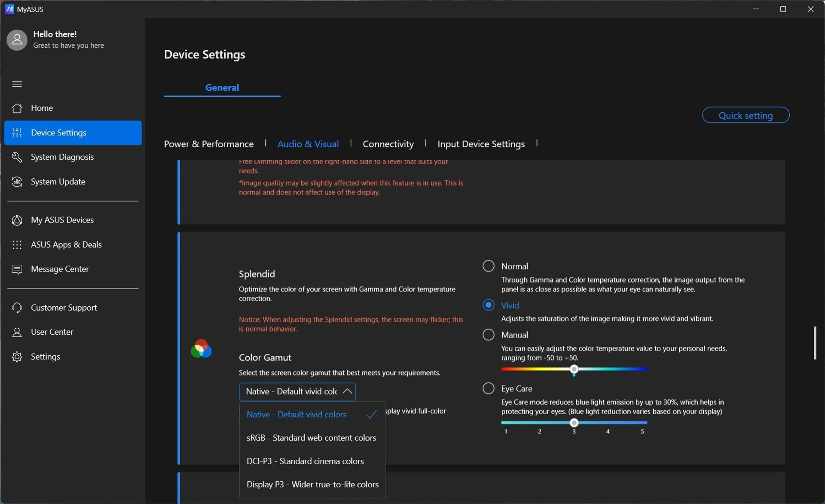Open Settings page in sidebar
Image resolution: width=825 pixels, height=504 pixels.
(73, 357)
